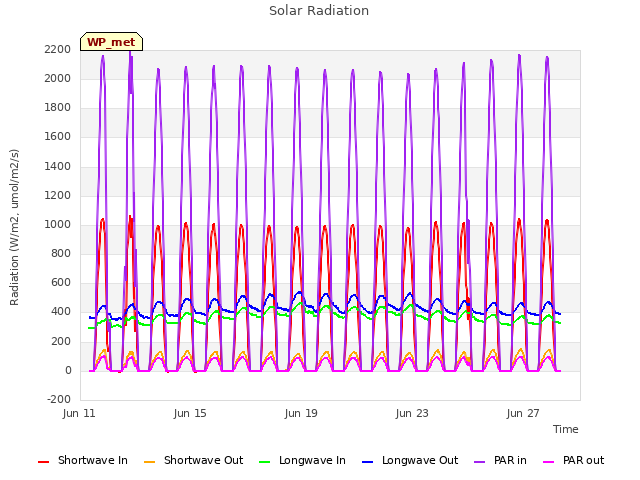Click the orange Shortwave Out legend swatch

tap(149, 462)
